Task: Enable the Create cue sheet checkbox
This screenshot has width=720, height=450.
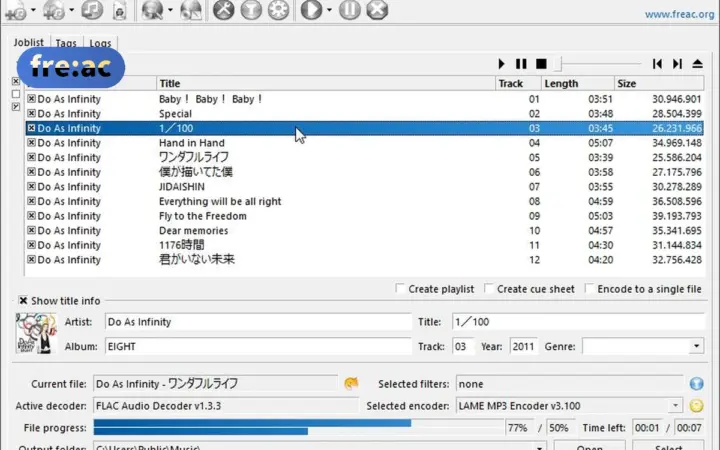Action: click(x=489, y=288)
